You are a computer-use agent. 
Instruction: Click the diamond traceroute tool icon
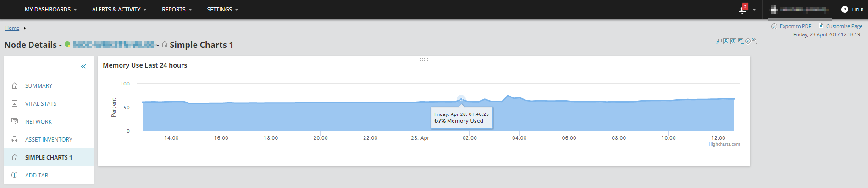coord(748,41)
